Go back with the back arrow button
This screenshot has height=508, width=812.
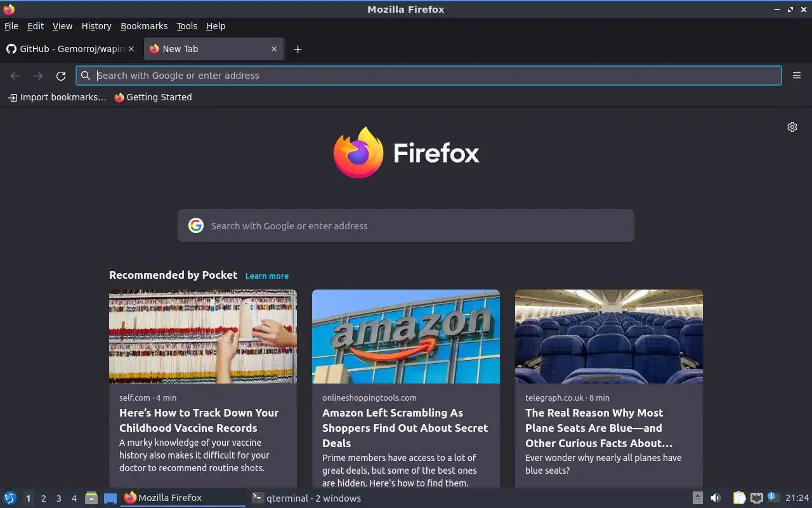(15, 76)
